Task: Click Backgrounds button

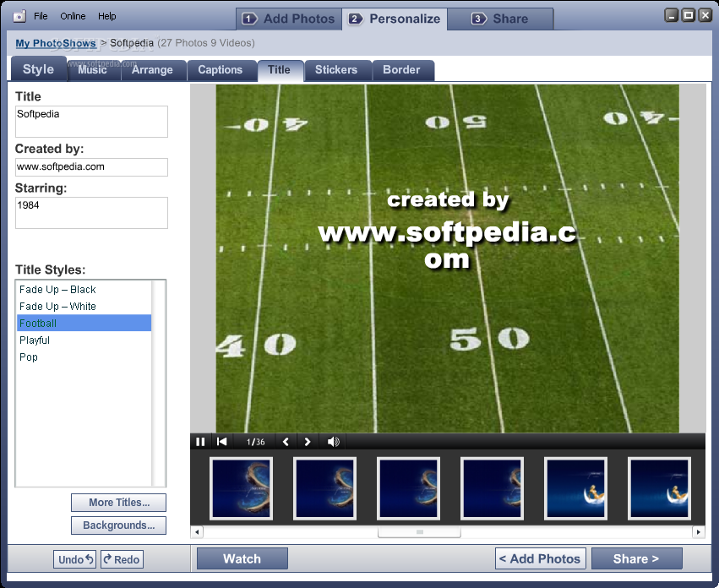Action: [119, 525]
